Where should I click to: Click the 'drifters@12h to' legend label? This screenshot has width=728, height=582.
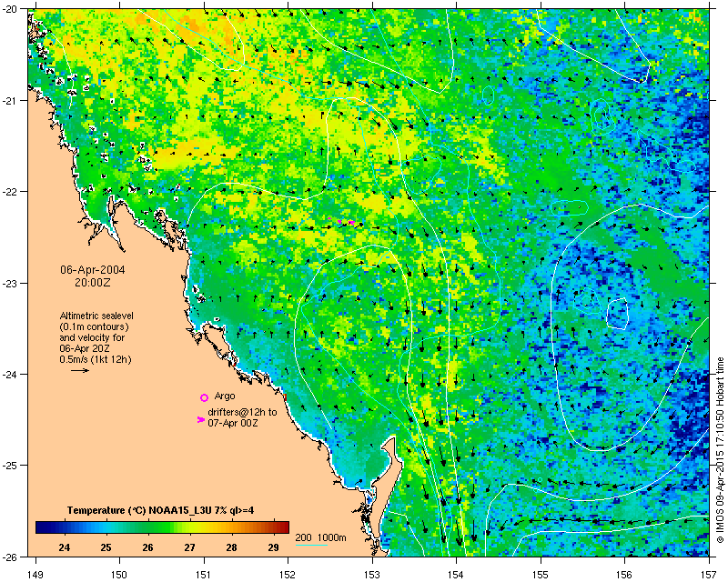tap(242, 412)
